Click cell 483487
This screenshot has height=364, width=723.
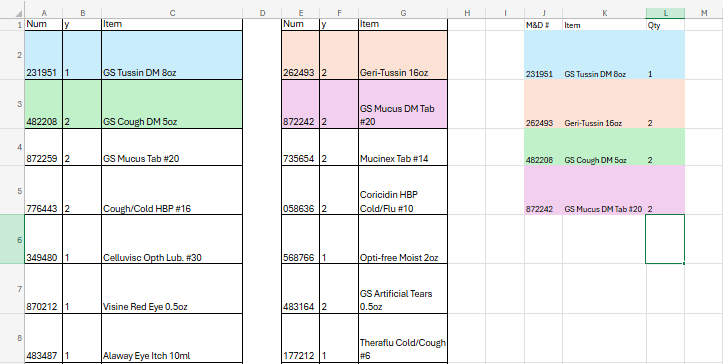coord(44,338)
